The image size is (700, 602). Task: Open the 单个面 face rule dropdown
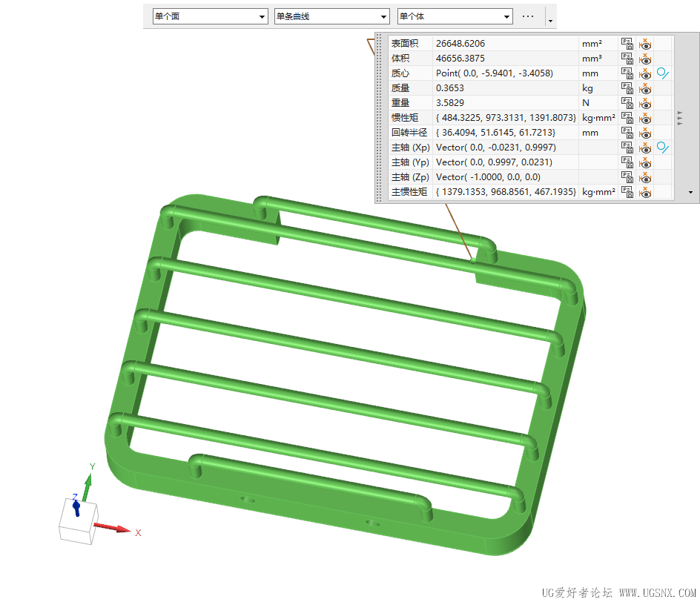click(x=211, y=16)
